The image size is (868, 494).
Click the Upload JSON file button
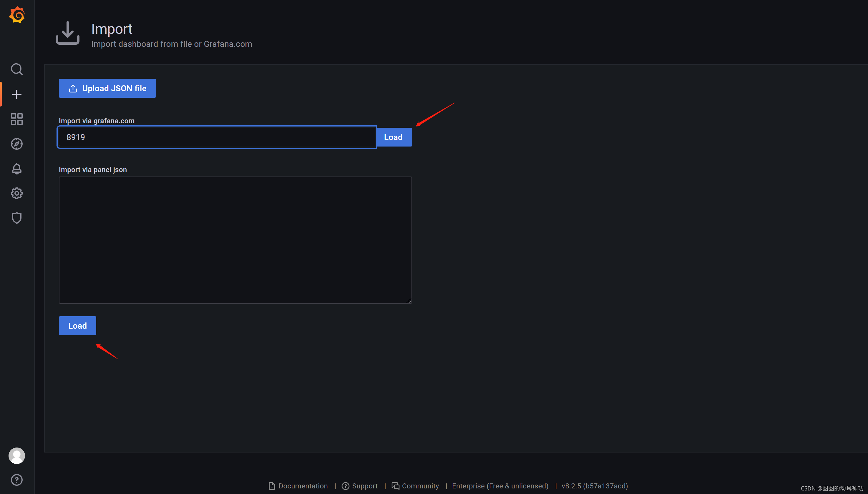[x=107, y=88]
